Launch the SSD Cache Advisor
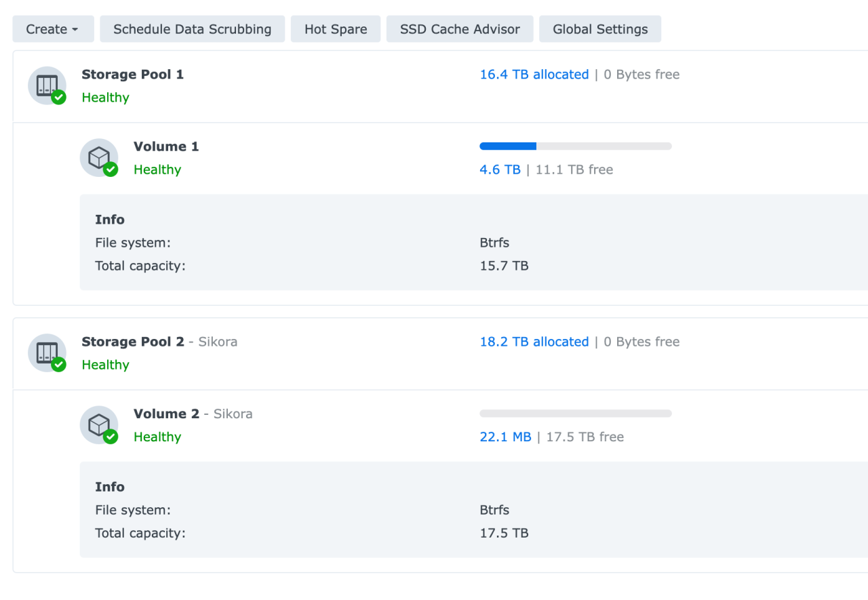The height and width of the screenshot is (600, 868). click(460, 29)
